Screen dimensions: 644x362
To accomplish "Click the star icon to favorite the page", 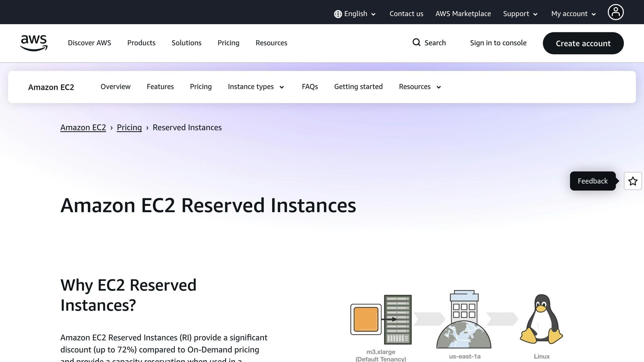I will pyautogui.click(x=633, y=181).
